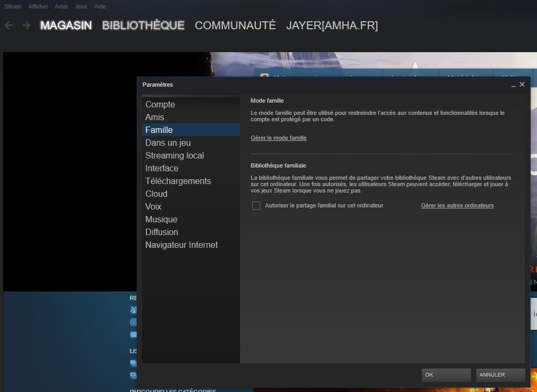Open the Diffusion settings category
537x392 pixels.
coord(191,232)
